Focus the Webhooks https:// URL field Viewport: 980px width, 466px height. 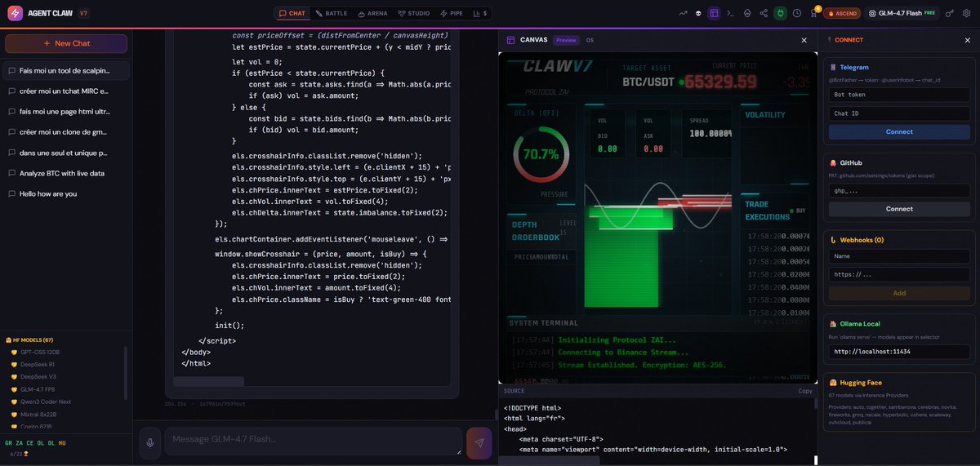click(899, 275)
